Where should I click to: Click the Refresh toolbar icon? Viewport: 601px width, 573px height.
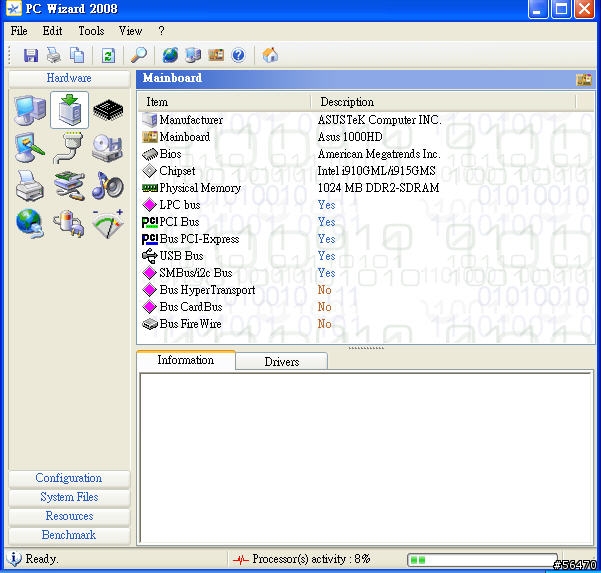point(108,56)
